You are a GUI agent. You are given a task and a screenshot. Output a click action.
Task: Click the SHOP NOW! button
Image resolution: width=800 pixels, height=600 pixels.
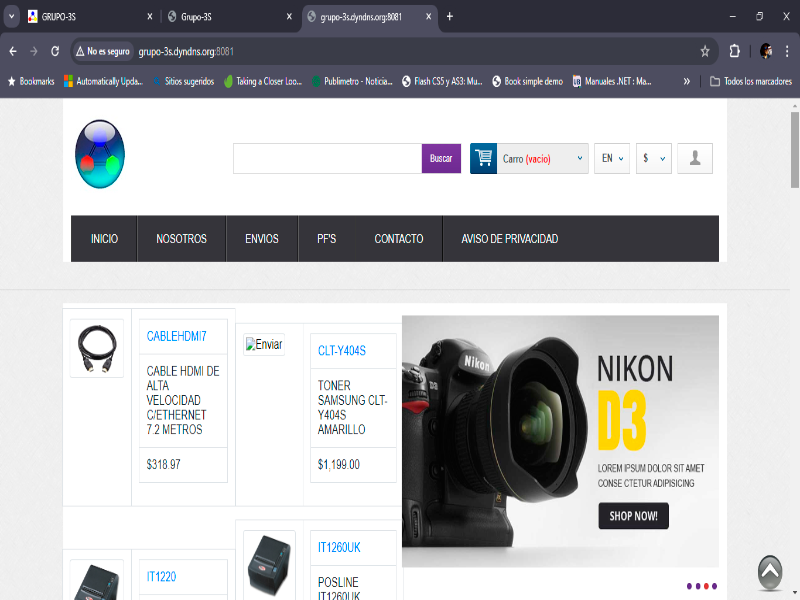633,516
